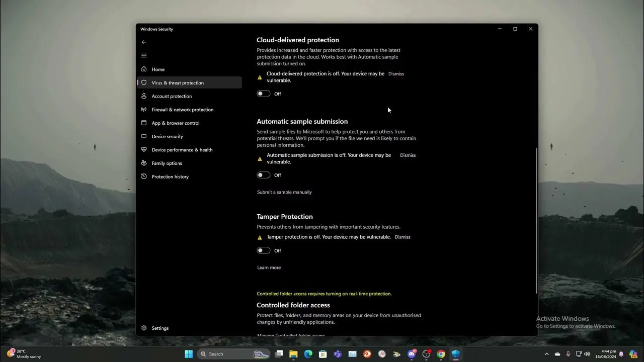View Protection history
This screenshot has height=362, width=644.
click(170, 176)
